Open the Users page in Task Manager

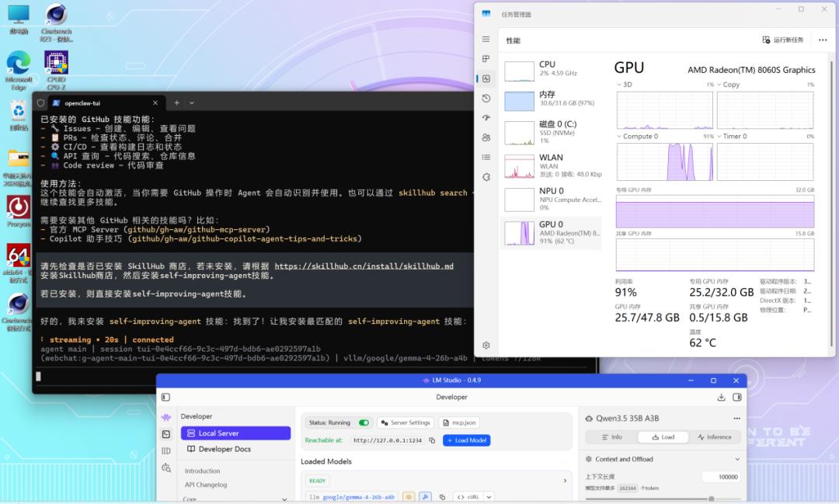486,137
